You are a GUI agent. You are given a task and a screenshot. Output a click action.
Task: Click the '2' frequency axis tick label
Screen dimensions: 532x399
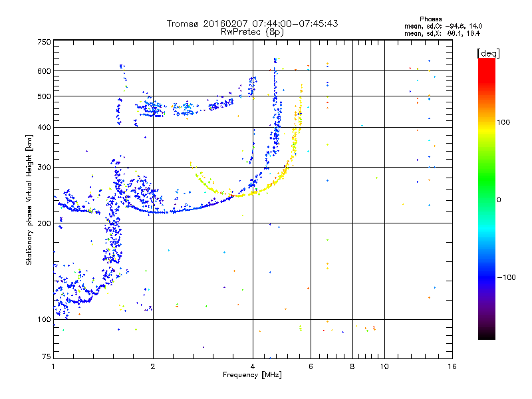(x=153, y=366)
